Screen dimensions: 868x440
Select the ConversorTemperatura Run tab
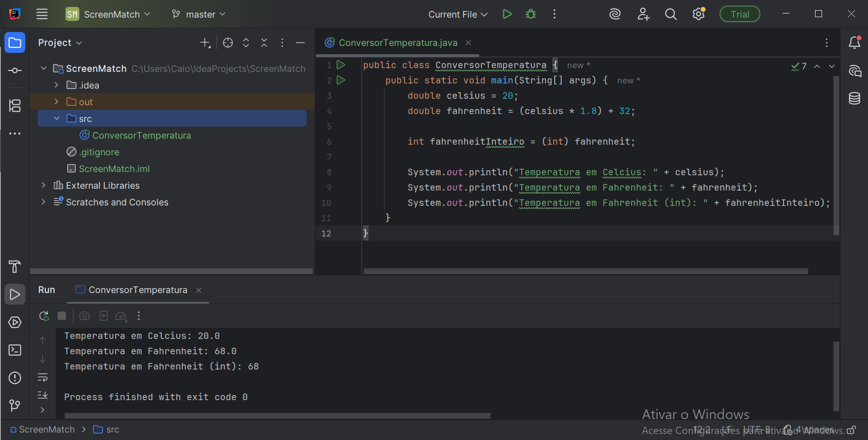coord(137,290)
